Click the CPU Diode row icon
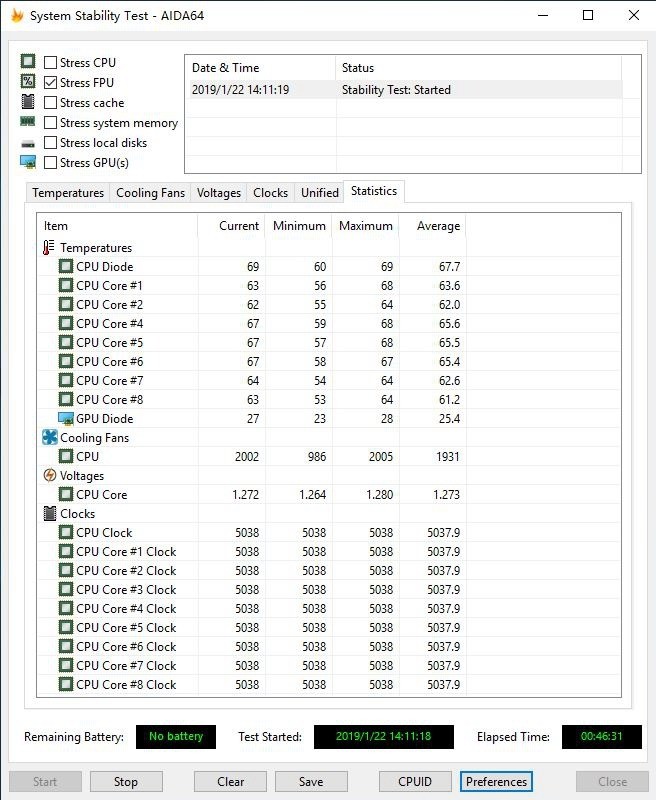 [66, 266]
